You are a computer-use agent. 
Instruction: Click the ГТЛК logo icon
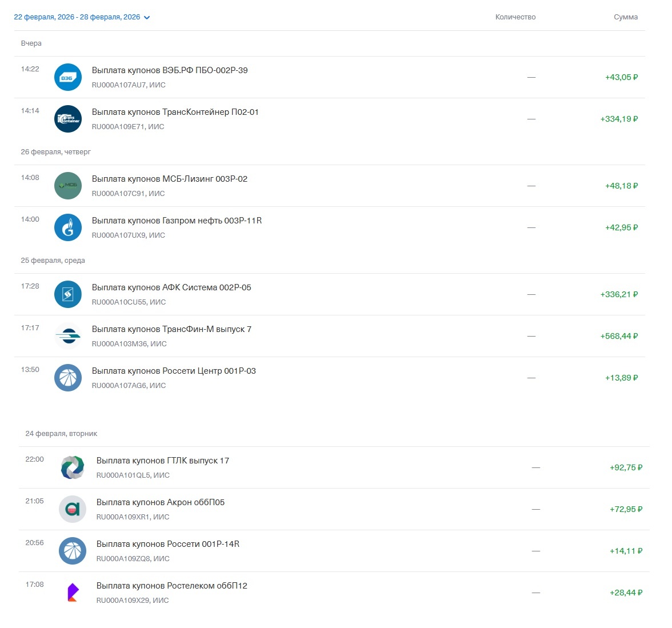pos(73,467)
